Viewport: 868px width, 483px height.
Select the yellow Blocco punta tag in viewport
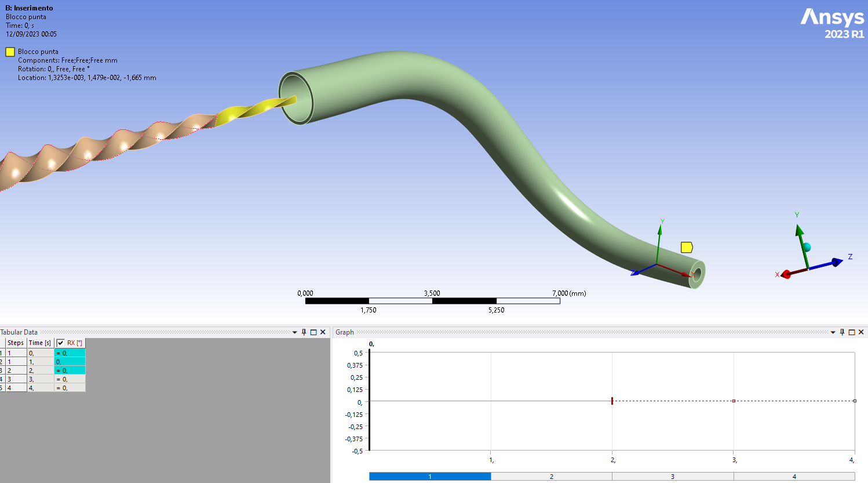pyautogui.click(x=687, y=248)
